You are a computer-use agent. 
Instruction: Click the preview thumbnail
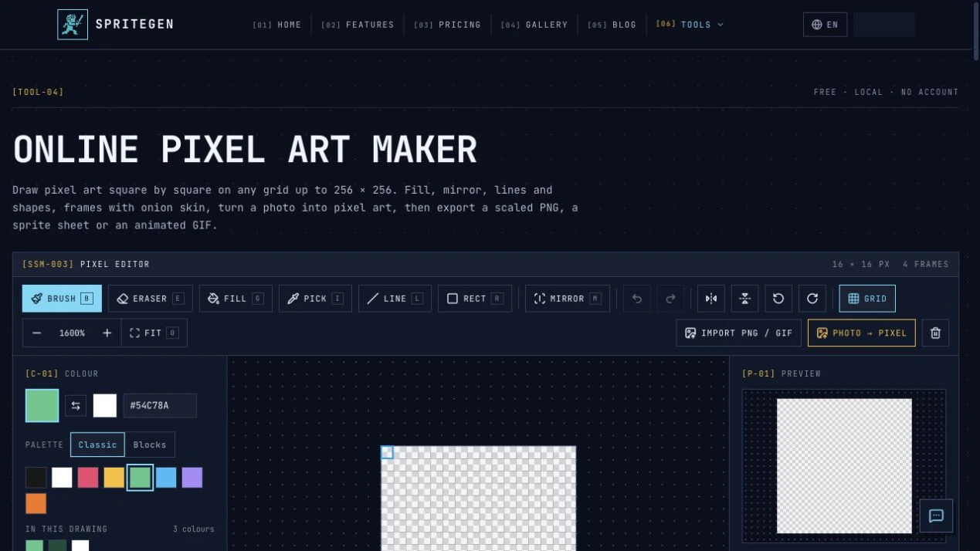coord(844,466)
